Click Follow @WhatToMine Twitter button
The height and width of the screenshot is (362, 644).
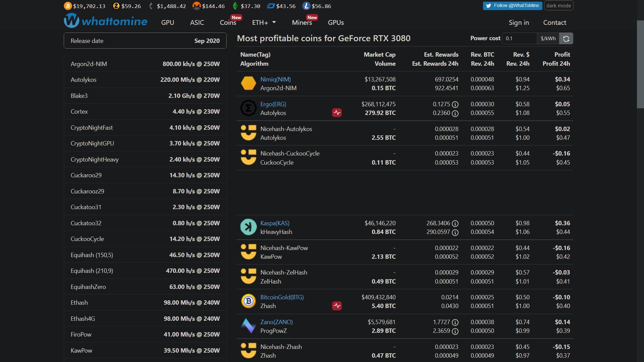coord(513,6)
